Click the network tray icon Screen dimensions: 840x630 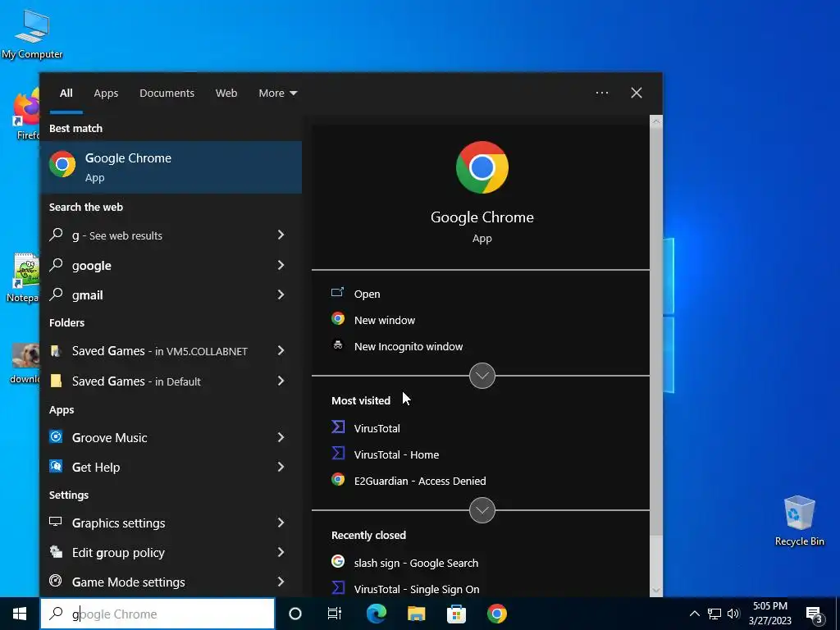(714, 614)
